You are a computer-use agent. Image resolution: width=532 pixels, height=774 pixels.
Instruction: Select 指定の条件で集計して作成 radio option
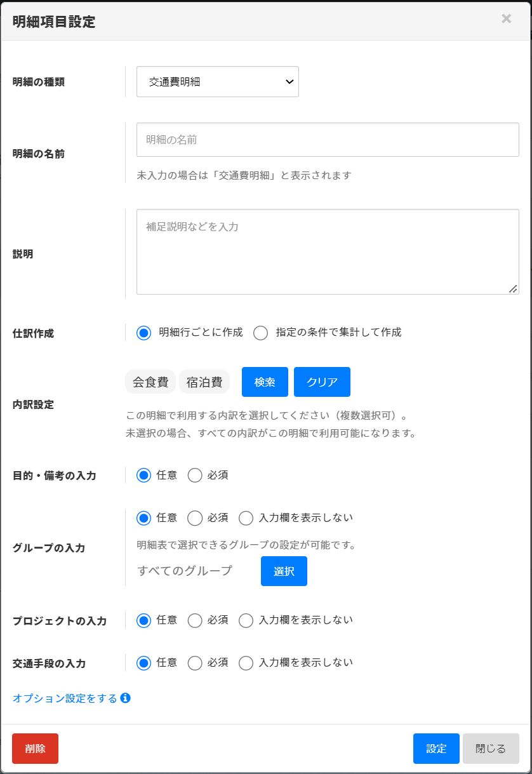(x=261, y=333)
